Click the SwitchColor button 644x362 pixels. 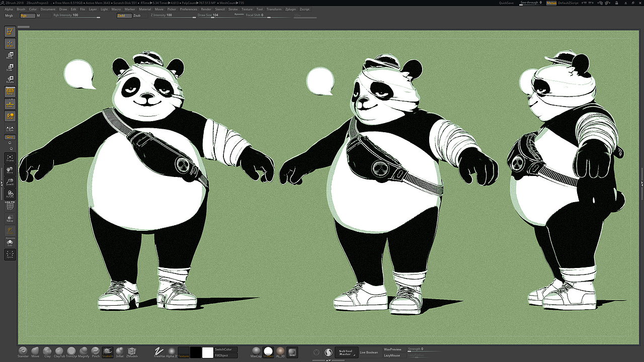226,349
